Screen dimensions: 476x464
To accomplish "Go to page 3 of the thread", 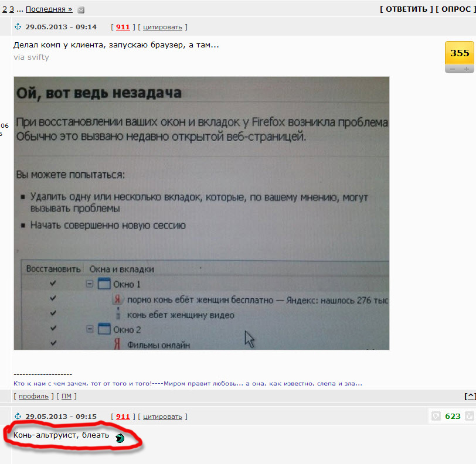I will coord(12,9).
